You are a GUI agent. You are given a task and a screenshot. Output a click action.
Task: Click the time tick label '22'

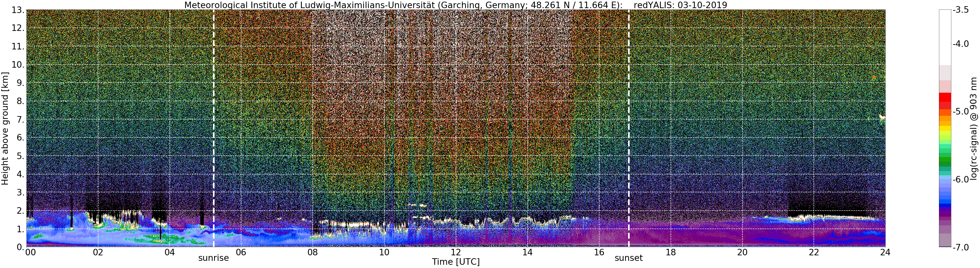(x=814, y=252)
